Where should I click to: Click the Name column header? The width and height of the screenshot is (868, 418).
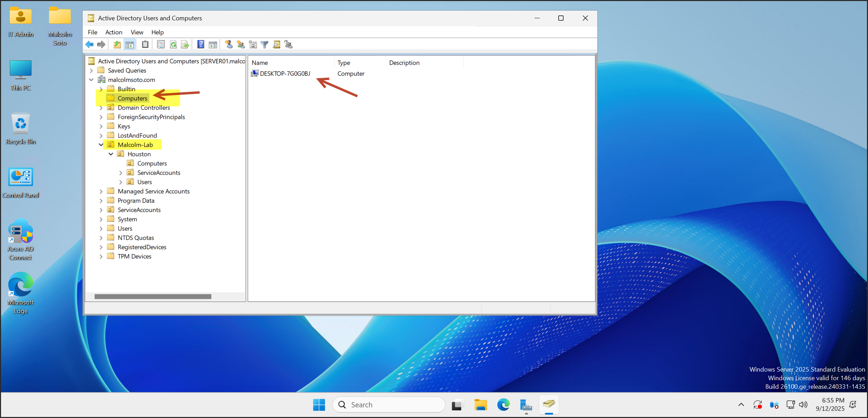[260, 63]
